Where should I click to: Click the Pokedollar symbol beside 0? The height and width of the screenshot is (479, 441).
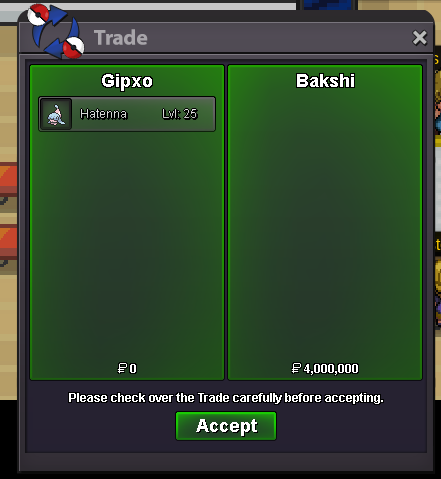122,368
